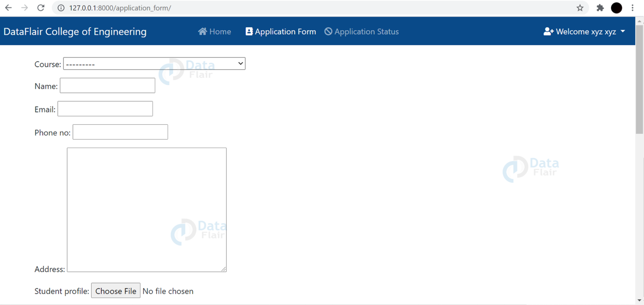644x305 pixels.
Task: Click the scrollbar down arrow
Action: pyautogui.click(x=639, y=301)
